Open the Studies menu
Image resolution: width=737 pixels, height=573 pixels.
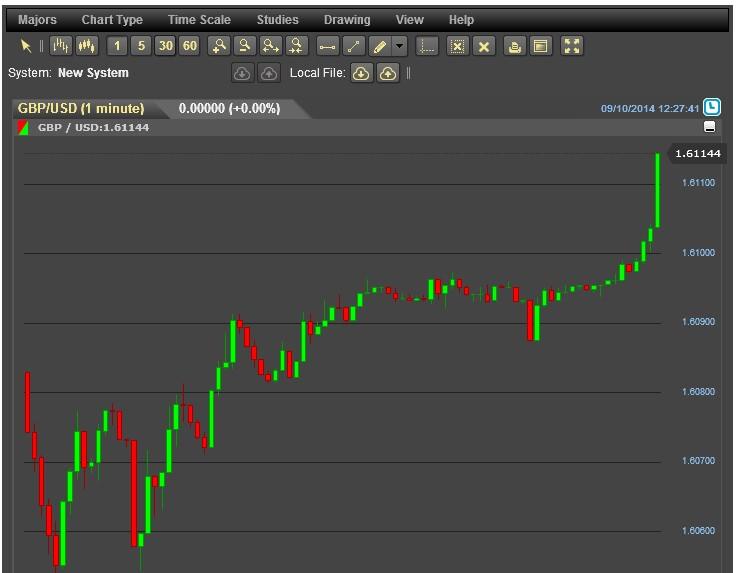tap(277, 20)
